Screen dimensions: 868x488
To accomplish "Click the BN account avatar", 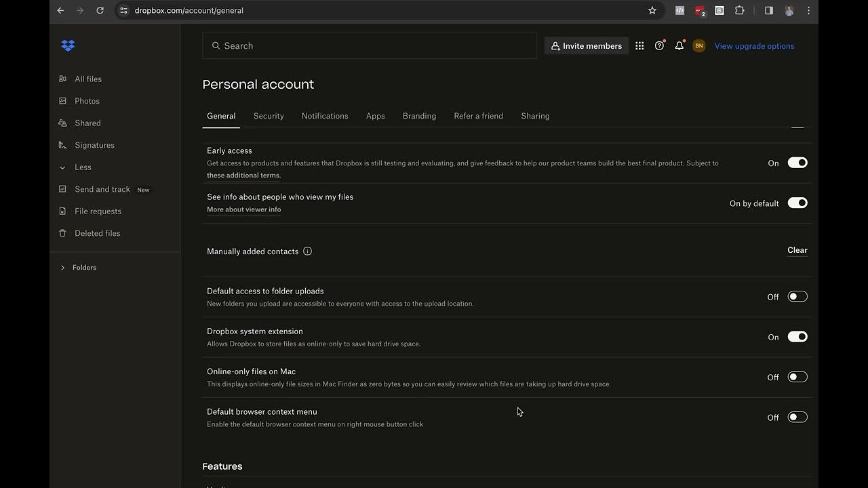I will [698, 46].
